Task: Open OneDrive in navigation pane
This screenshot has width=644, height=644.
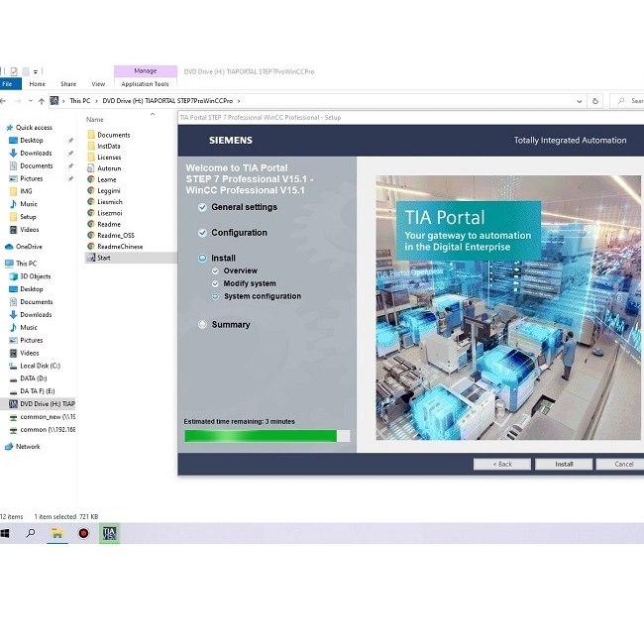Action: point(24,247)
